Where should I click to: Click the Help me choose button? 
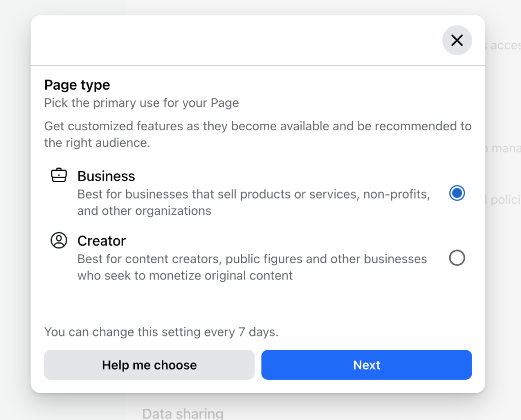[x=149, y=365]
